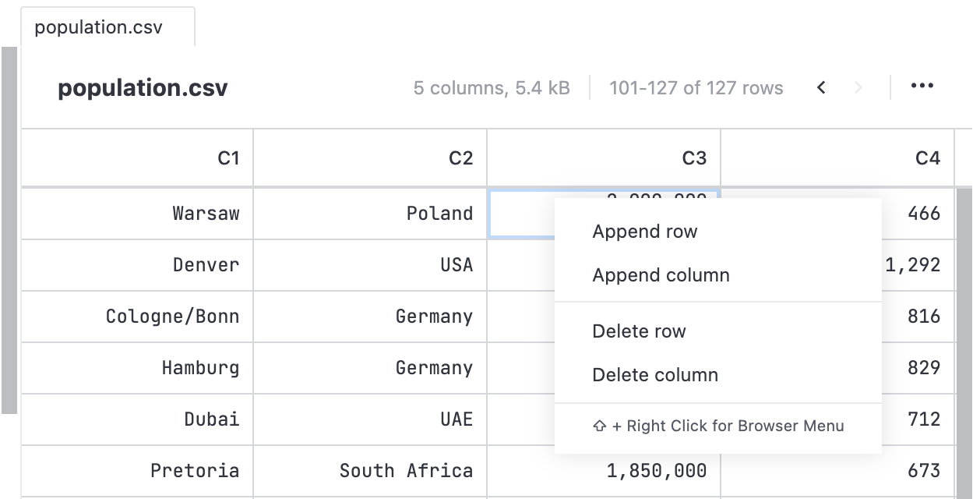The image size is (980, 499).
Task: Click the 101-127 of 127 rows indicator
Action: (x=696, y=87)
